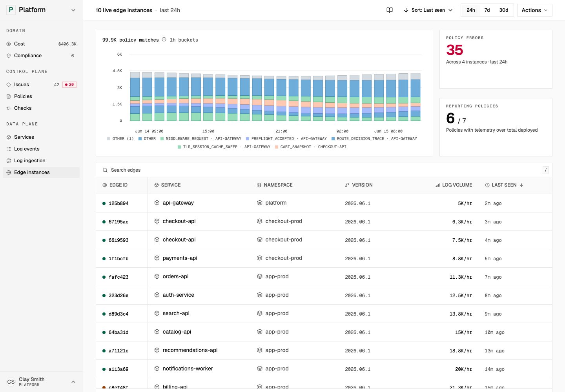Viewport: 565px width, 392px height.
Task: Select the 7d time range tab
Action: tap(487, 10)
